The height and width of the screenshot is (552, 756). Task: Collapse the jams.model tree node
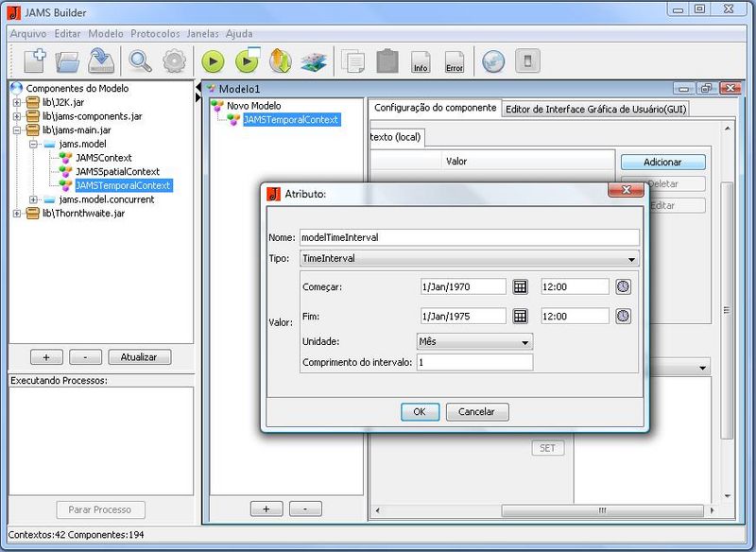click(x=34, y=144)
